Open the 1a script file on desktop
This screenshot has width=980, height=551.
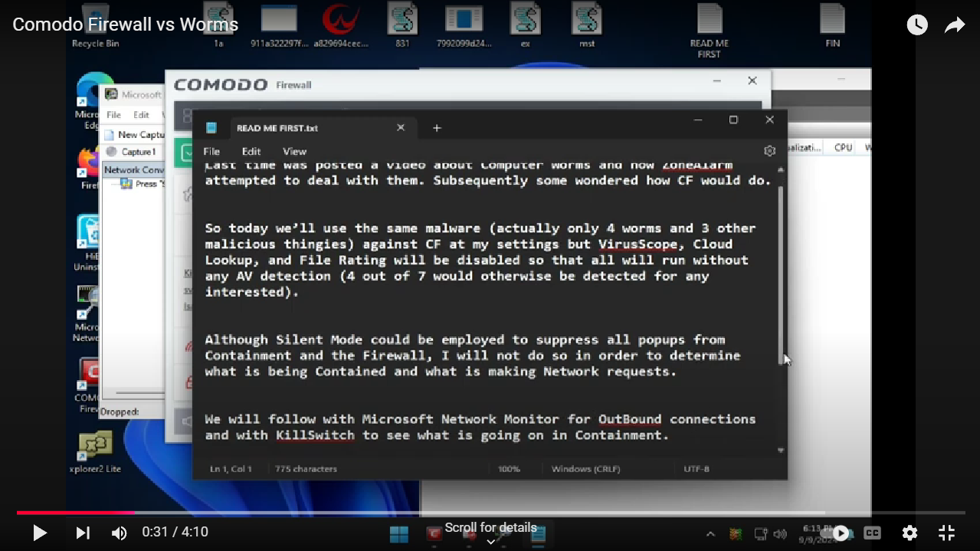pos(218,25)
